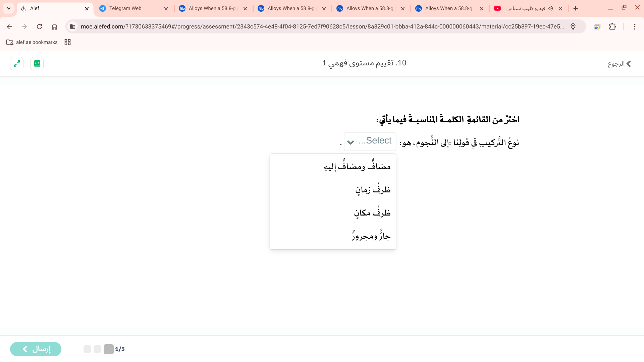Open the extensions puzzle icon
Viewport: 644px width, 362px height.
point(612,26)
